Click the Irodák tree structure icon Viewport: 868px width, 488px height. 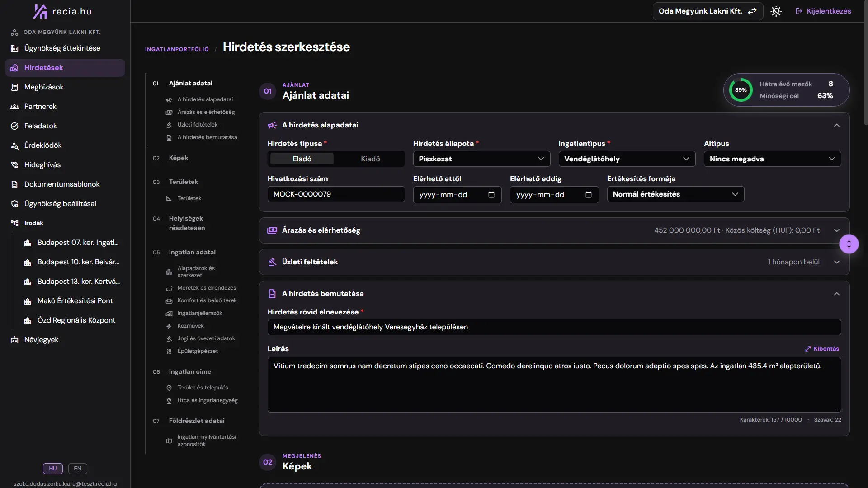[14, 223]
